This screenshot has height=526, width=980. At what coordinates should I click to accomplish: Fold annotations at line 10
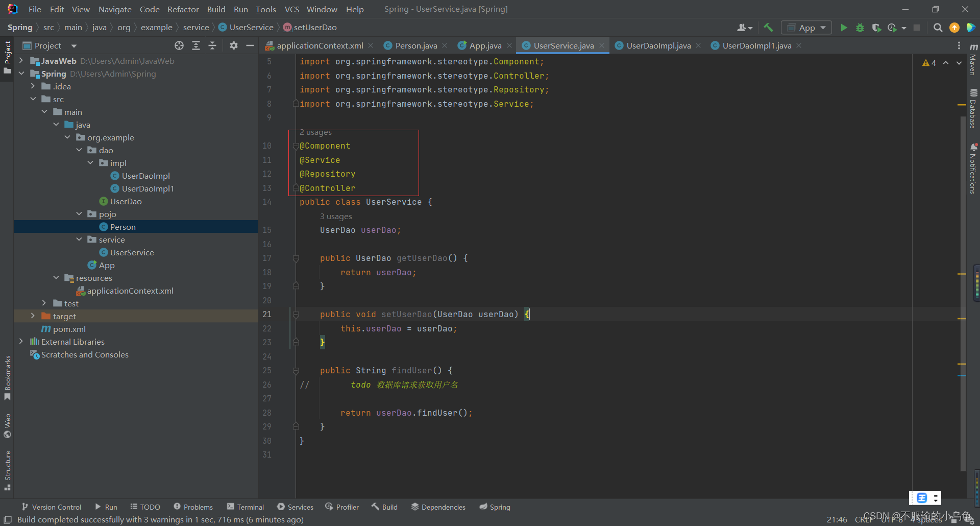pos(296,147)
